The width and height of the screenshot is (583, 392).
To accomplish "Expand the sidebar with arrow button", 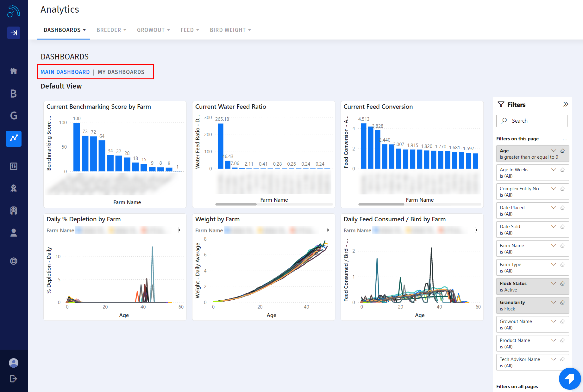I will coord(14,33).
